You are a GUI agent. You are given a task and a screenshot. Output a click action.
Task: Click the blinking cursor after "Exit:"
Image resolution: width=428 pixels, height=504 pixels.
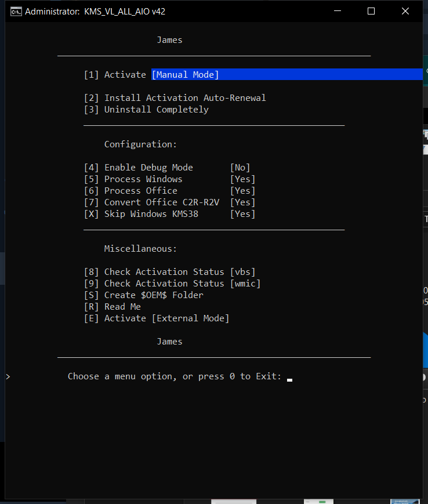coord(289,380)
